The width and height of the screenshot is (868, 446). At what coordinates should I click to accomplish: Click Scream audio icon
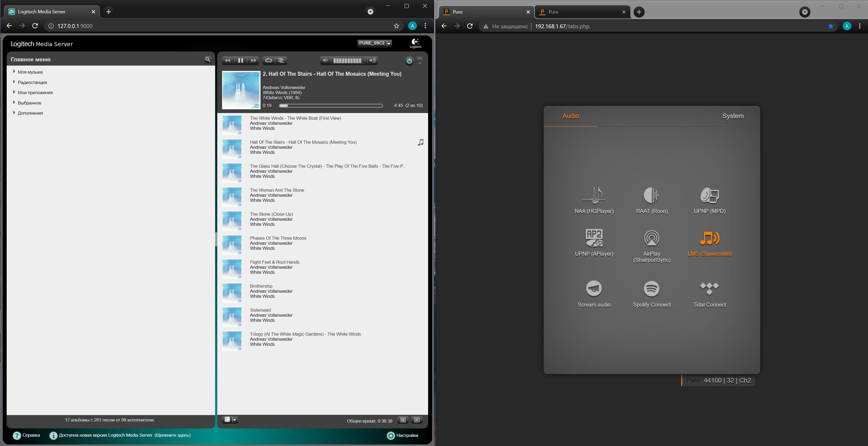(594, 289)
